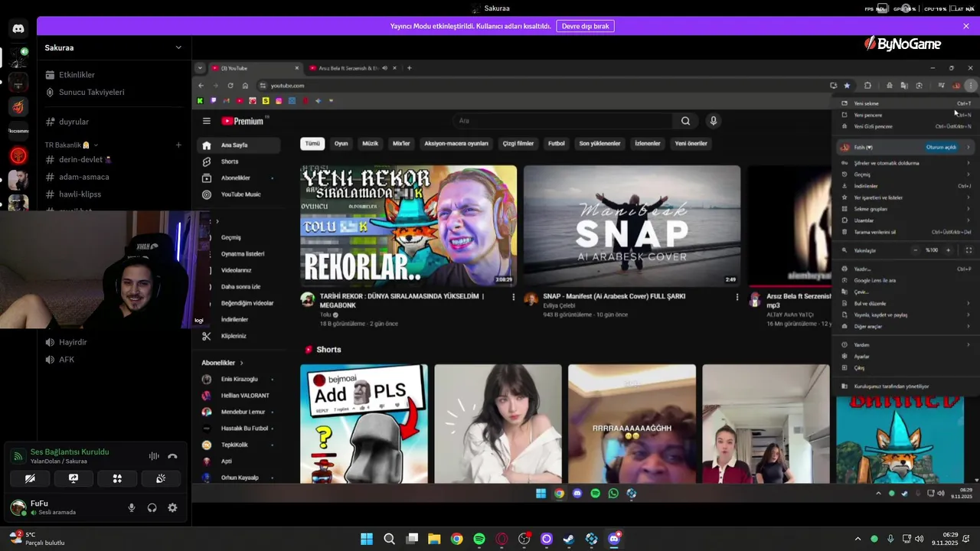Focus the YouTube Ara search field
The width and height of the screenshot is (980, 551).
[563, 121]
